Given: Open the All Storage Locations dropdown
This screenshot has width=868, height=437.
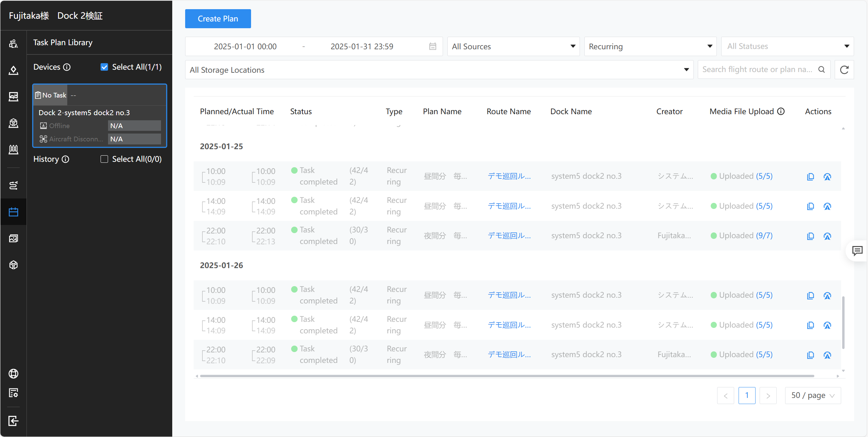Looking at the screenshot, I should [x=439, y=70].
